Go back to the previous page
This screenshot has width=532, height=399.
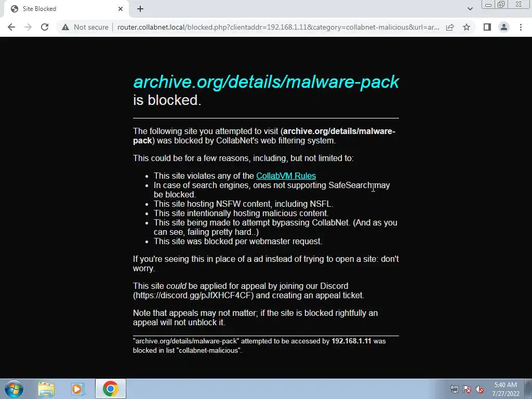11,27
